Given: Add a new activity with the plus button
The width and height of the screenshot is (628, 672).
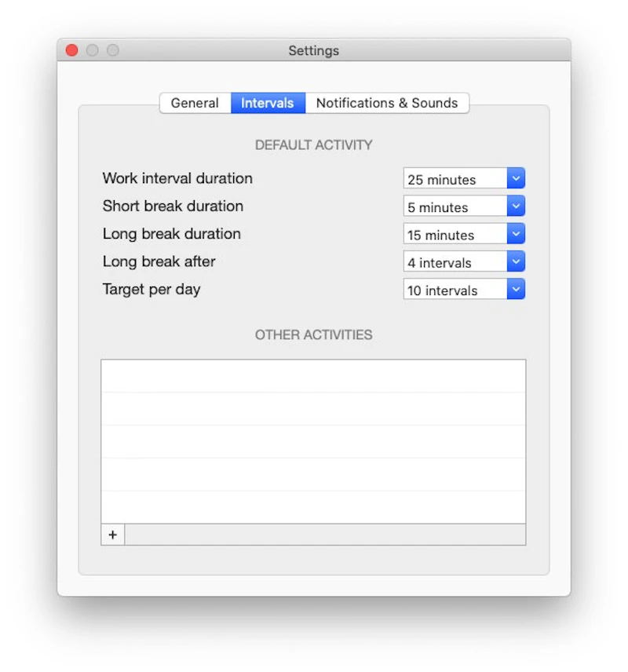Looking at the screenshot, I should pyautogui.click(x=113, y=535).
